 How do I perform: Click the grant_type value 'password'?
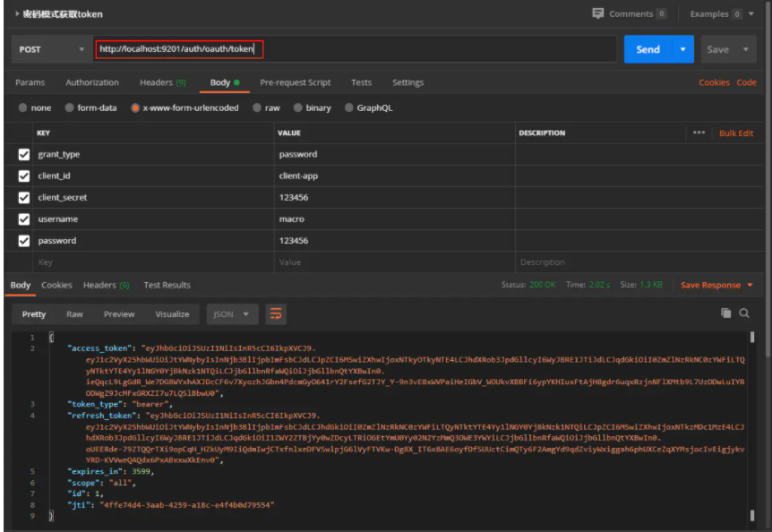click(x=298, y=154)
